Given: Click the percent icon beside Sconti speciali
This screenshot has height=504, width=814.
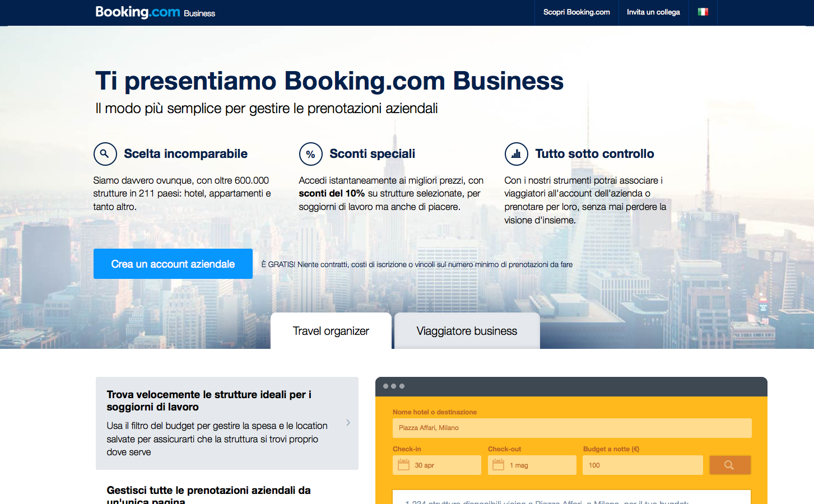Looking at the screenshot, I should [x=311, y=154].
